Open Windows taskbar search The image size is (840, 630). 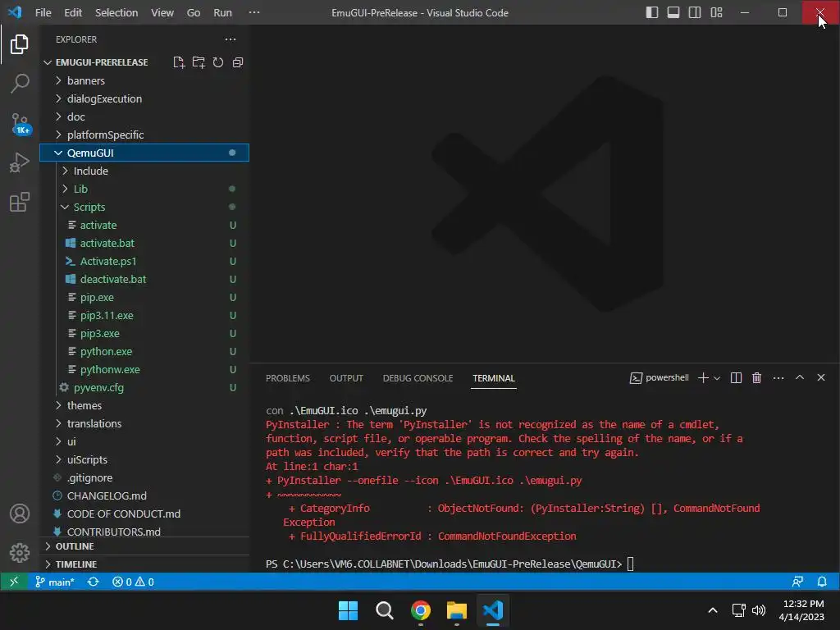pos(384,610)
